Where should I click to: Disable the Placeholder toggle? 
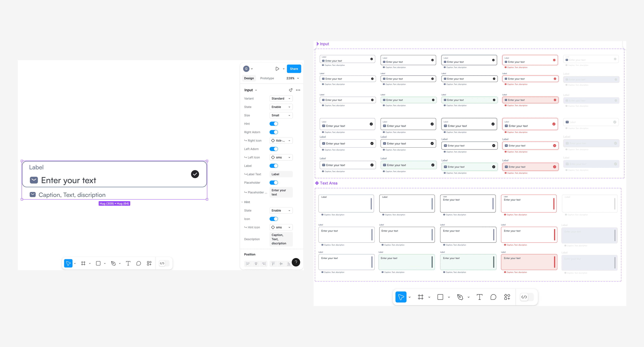pyautogui.click(x=273, y=183)
